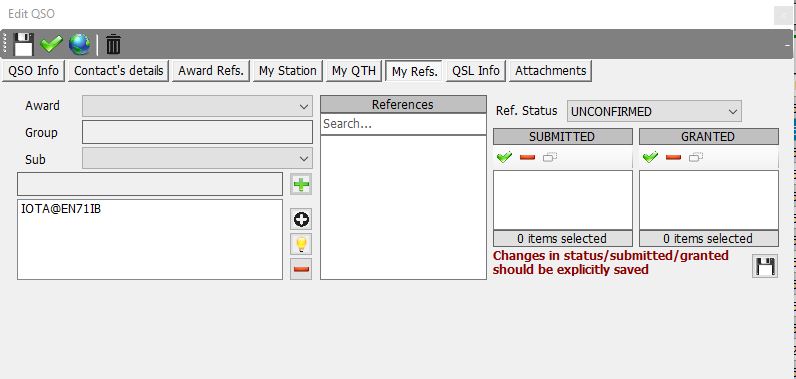Click red minus icon under GRANTED
The width and height of the screenshot is (796, 379).
673,158
